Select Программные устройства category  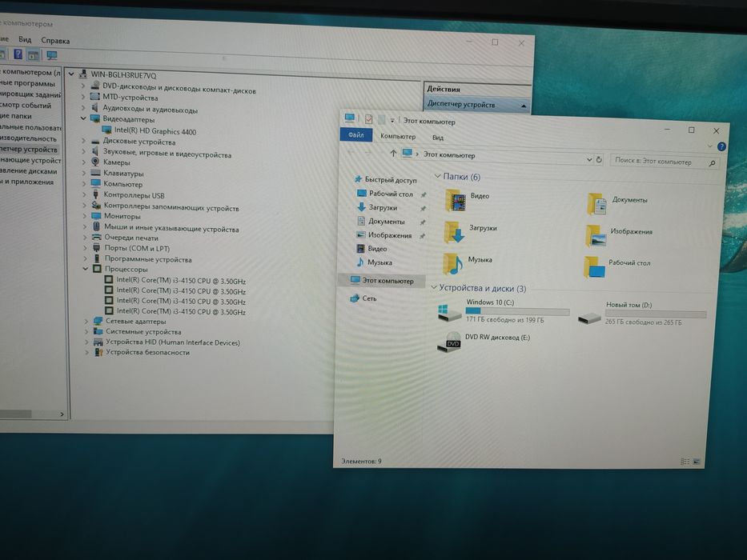[x=142, y=258]
